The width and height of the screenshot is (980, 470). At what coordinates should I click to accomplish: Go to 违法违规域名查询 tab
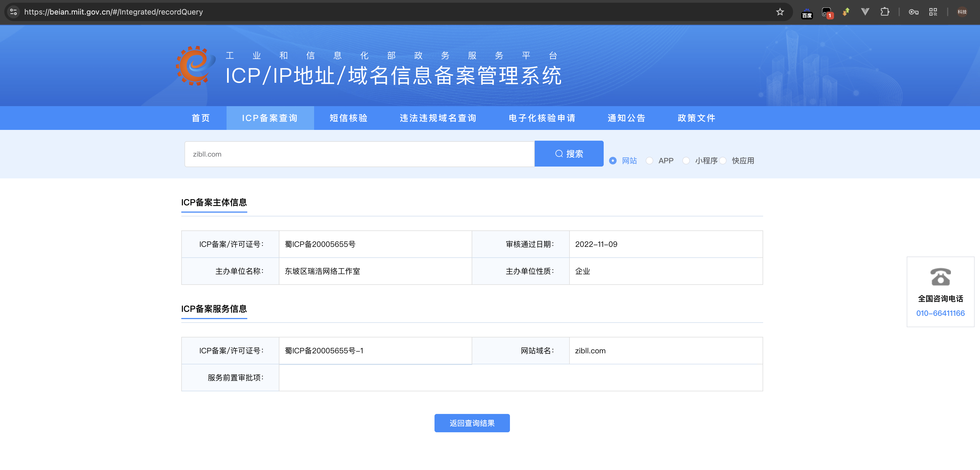point(438,118)
